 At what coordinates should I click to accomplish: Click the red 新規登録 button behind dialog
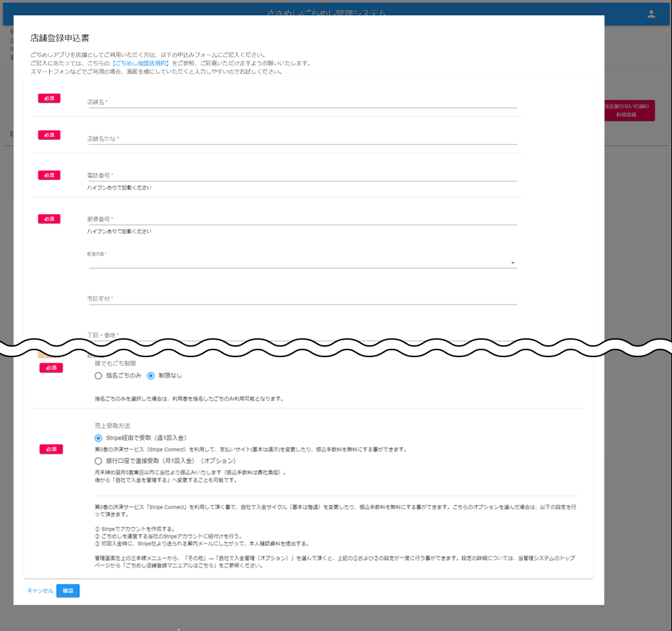(x=629, y=110)
